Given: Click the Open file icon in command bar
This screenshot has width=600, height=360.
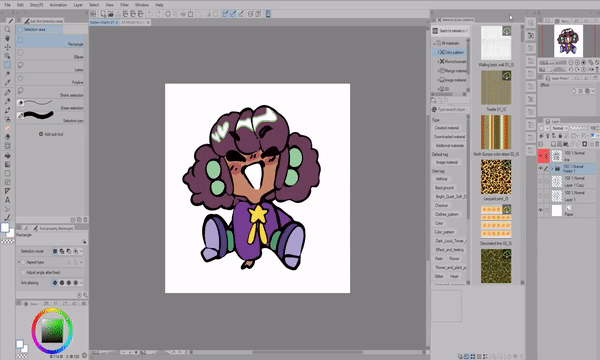Looking at the screenshot, I should (x=110, y=14).
